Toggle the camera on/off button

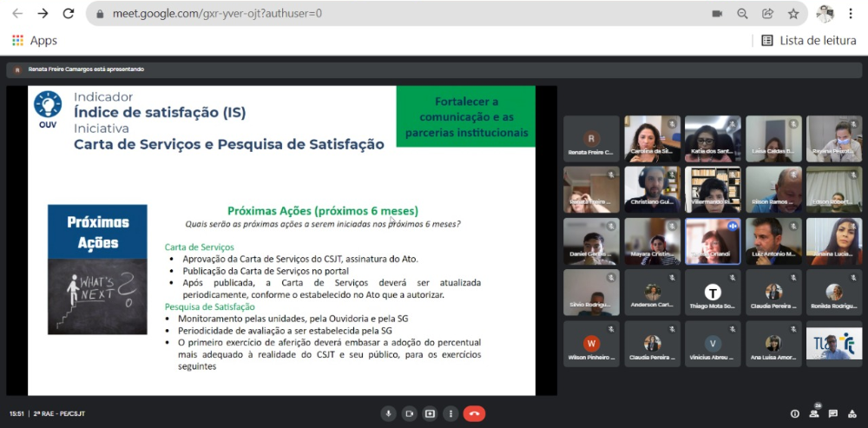point(409,413)
